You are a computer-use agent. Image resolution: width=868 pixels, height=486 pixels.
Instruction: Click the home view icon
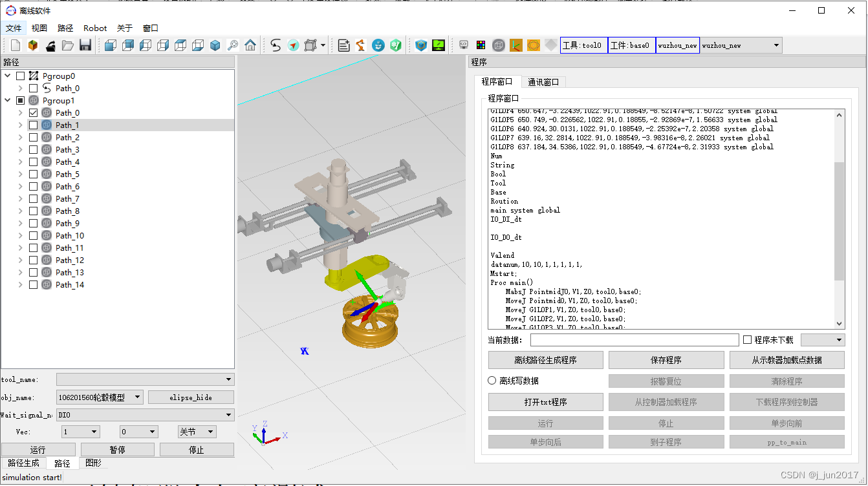[x=250, y=45]
